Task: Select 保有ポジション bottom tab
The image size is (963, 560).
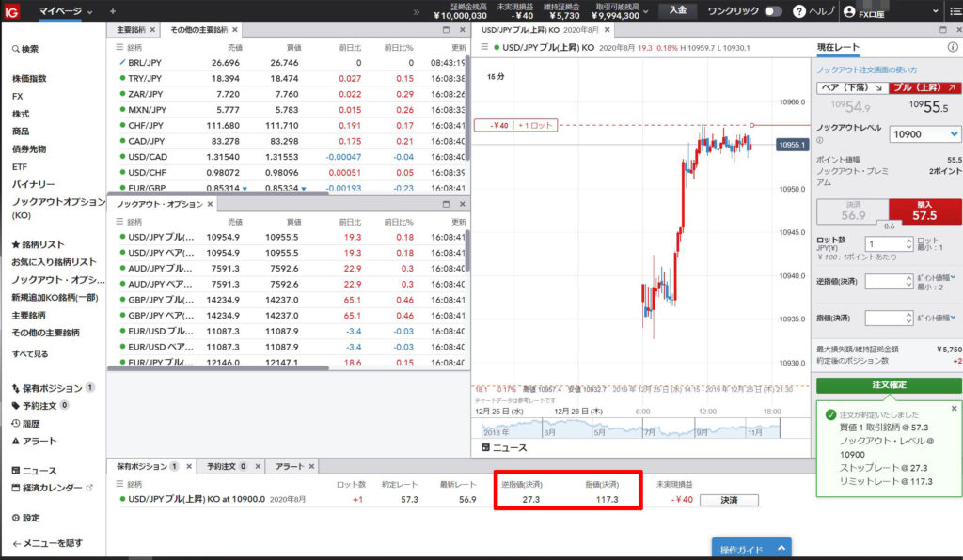Action: coord(142,466)
